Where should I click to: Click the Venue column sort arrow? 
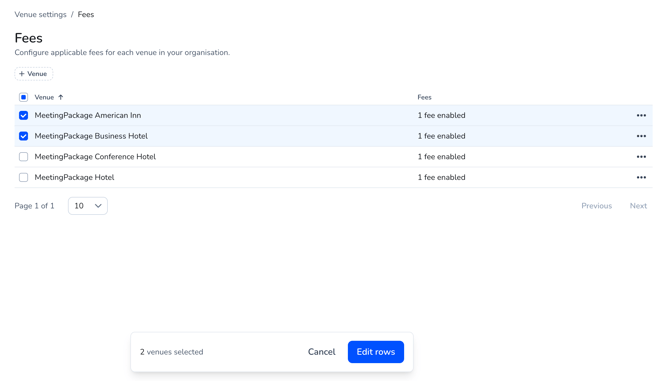(x=61, y=97)
